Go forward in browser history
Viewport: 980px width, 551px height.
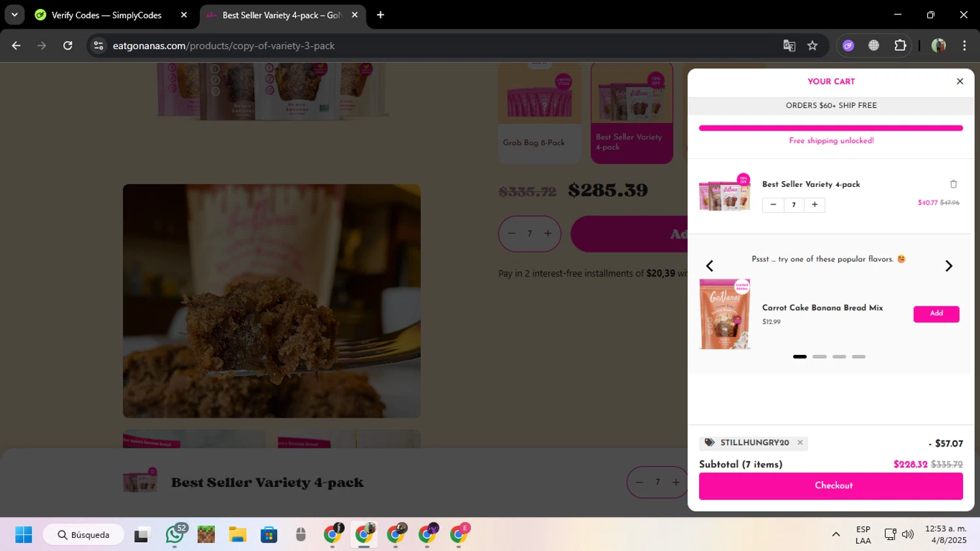[42, 46]
